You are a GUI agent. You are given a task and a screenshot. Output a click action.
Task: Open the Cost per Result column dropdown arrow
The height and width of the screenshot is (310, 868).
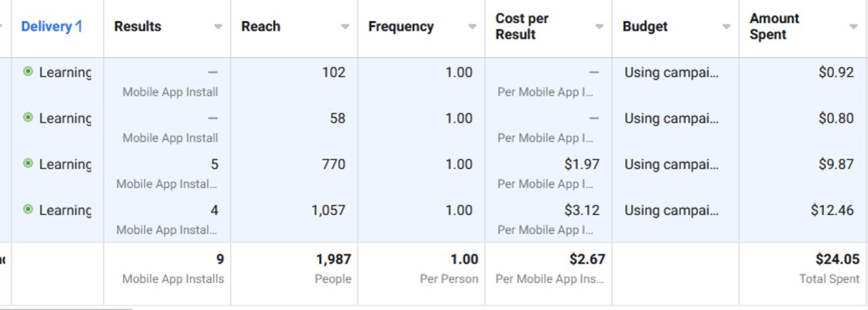click(x=599, y=27)
